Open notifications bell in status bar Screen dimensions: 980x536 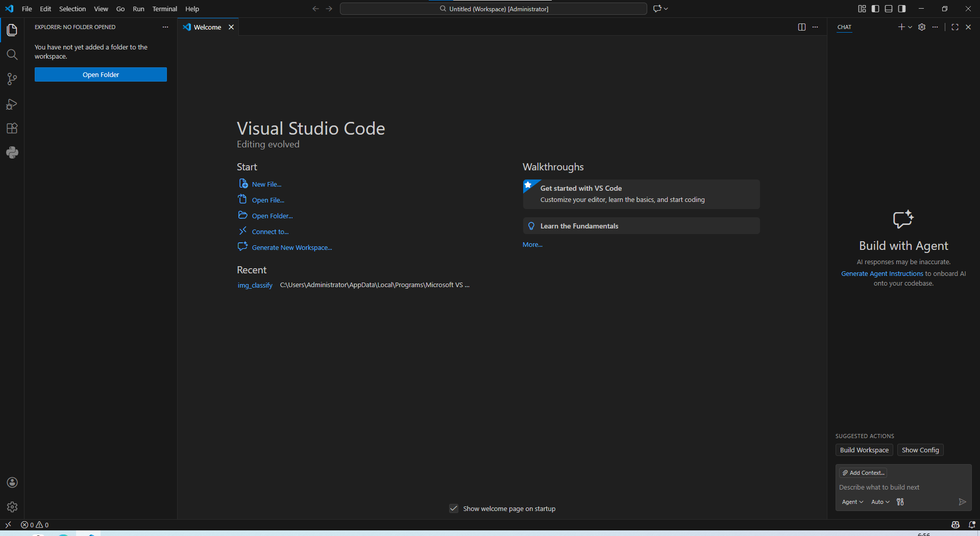(x=972, y=525)
